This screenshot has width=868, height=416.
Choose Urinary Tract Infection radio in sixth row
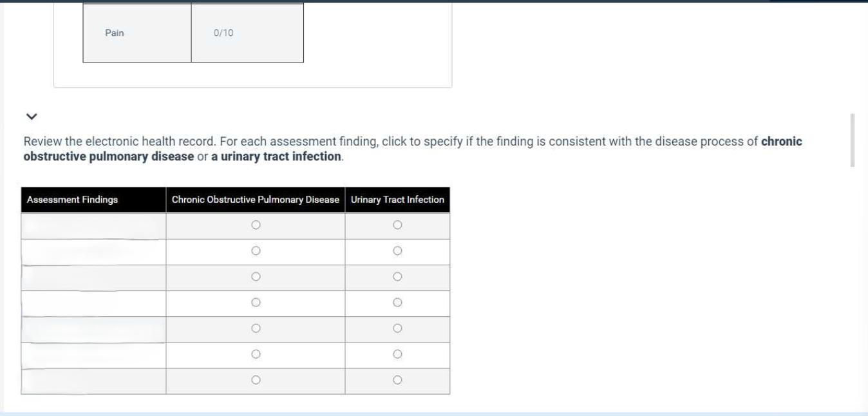click(397, 354)
